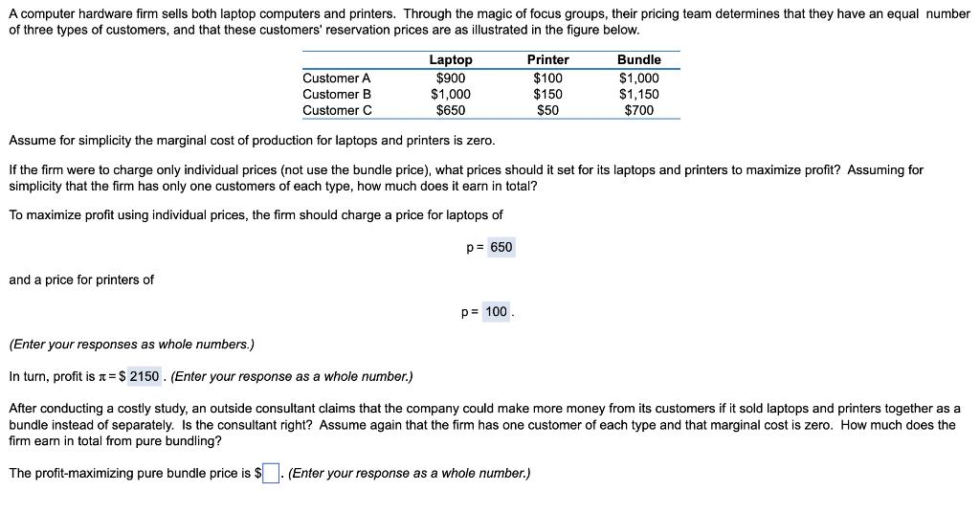980x514 pixels.
Task: Click the 'Enter your responses as whole numbers' hint
Action: (x=131, y=344)
